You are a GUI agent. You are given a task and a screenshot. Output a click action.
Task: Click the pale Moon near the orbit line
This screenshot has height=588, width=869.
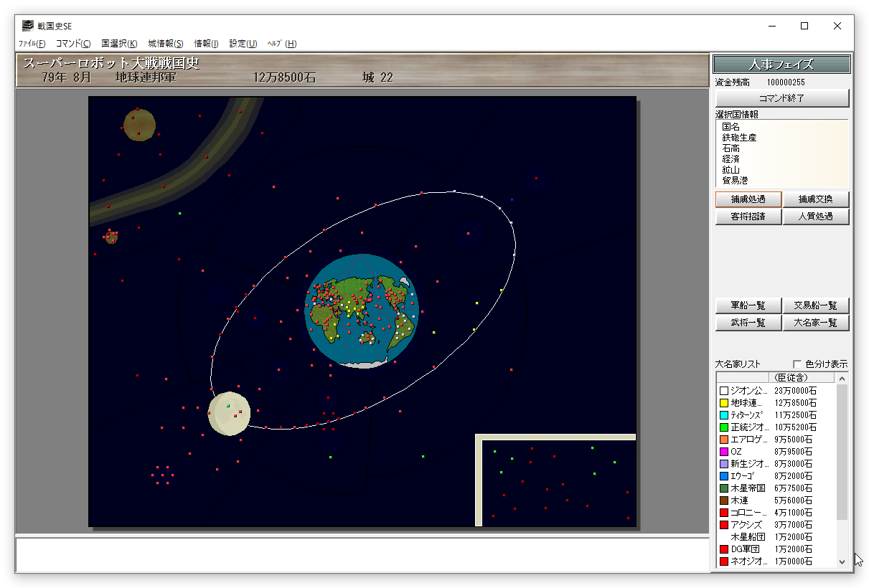point(229,414)
